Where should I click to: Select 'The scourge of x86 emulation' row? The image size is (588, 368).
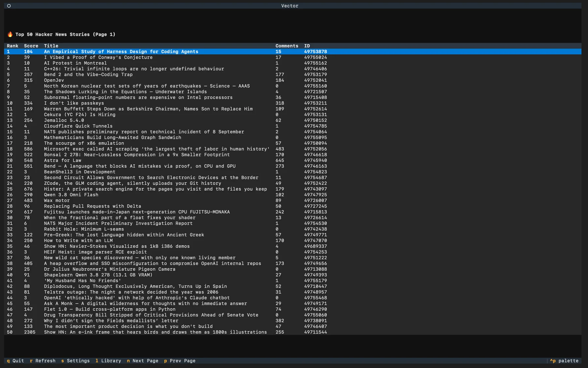coord(293,143)
